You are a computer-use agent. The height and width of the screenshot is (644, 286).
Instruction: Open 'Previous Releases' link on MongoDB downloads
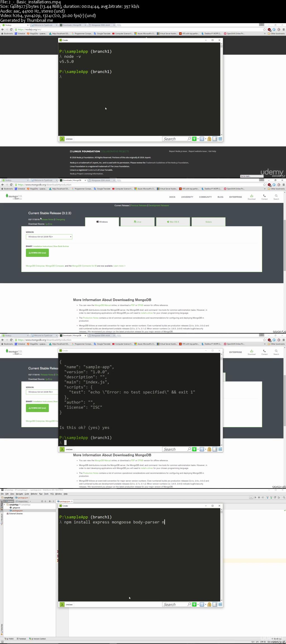coord(139,205)
